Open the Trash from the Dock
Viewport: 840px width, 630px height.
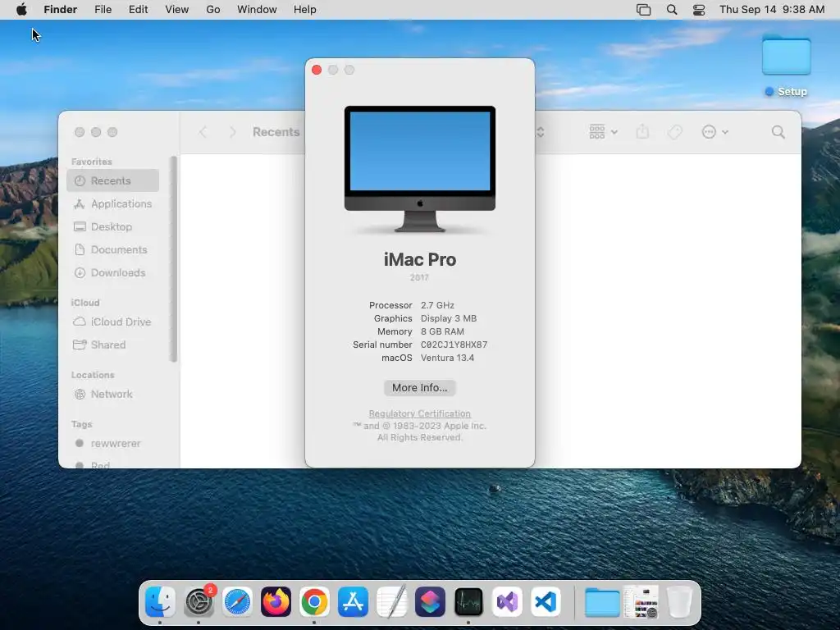click(x=680, y=601)
